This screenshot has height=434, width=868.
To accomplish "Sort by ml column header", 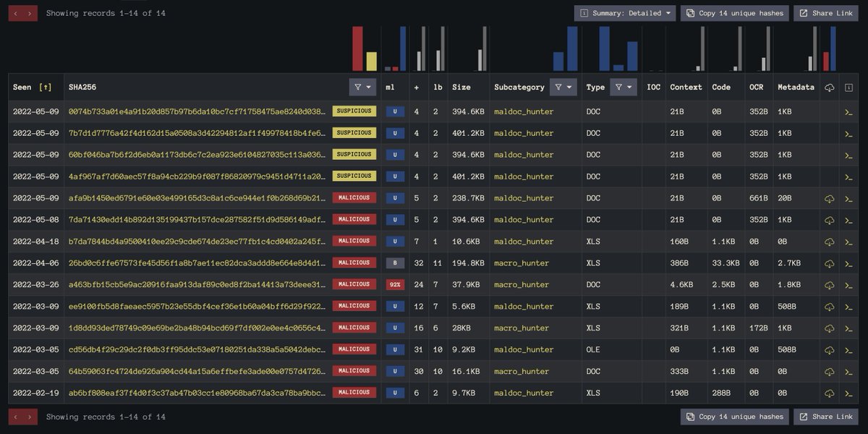I will (x=390, y=88).
